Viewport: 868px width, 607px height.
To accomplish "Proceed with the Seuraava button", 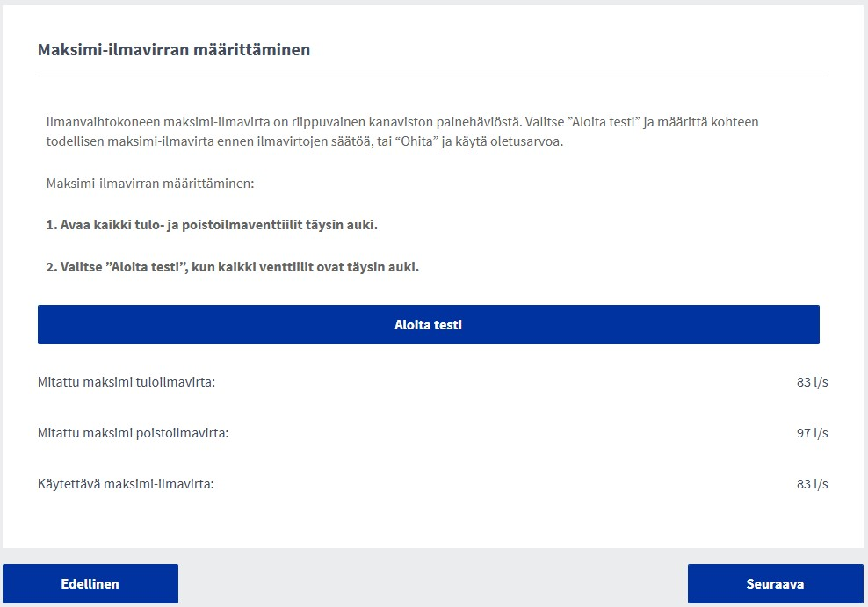I will tap(775, 583).
